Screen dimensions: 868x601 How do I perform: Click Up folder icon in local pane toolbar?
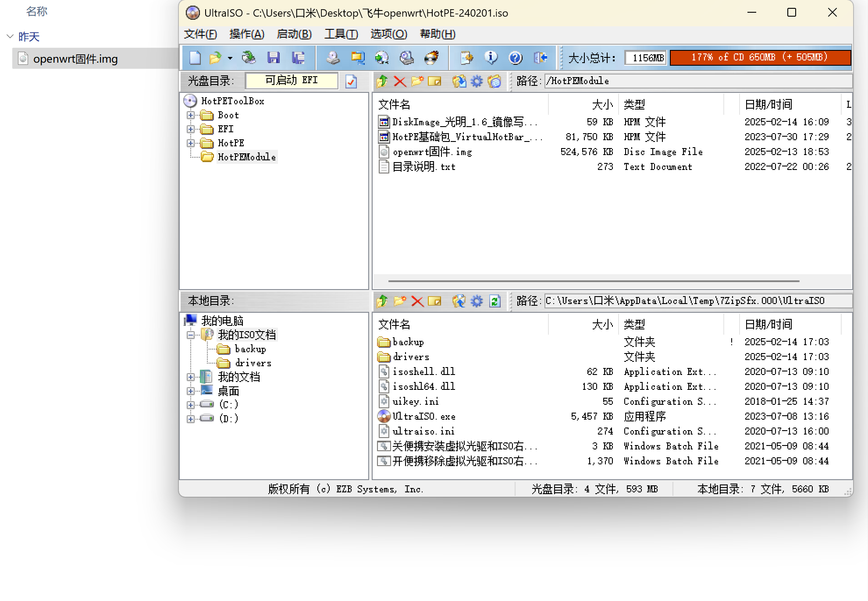[x=382, y=301]
